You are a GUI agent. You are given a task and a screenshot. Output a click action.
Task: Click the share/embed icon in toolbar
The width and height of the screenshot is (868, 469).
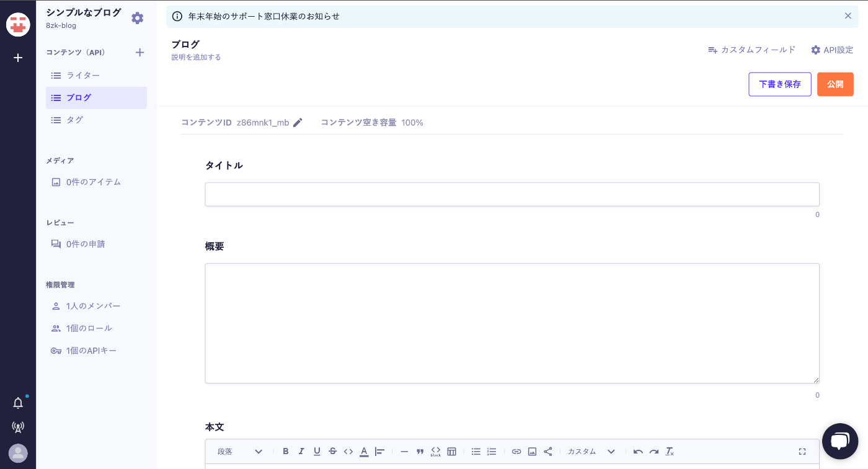tap(548, 452)
